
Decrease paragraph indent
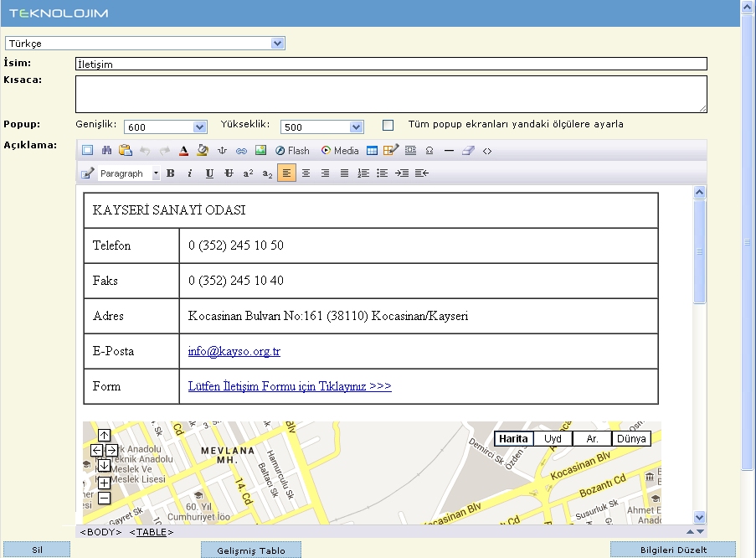[x=421, y=173]
